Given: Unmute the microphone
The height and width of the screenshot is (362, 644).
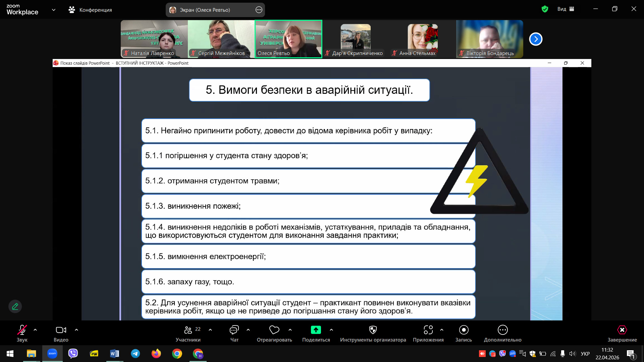Looking at the screenshot, I should (x=22, y=330).
